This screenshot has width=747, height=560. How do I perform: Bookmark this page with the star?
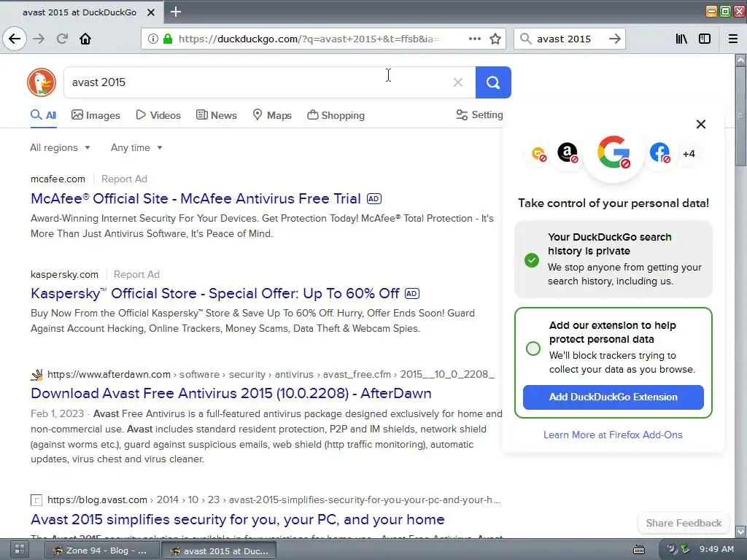(495, 39)
